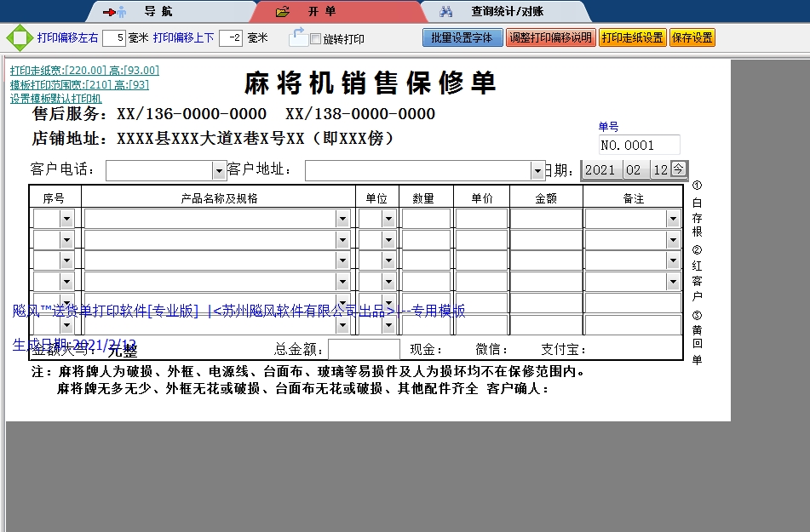Expand the first 产品名称及规格 dropdown
Viewport: 810px width, 532px height.
point(342,217)
